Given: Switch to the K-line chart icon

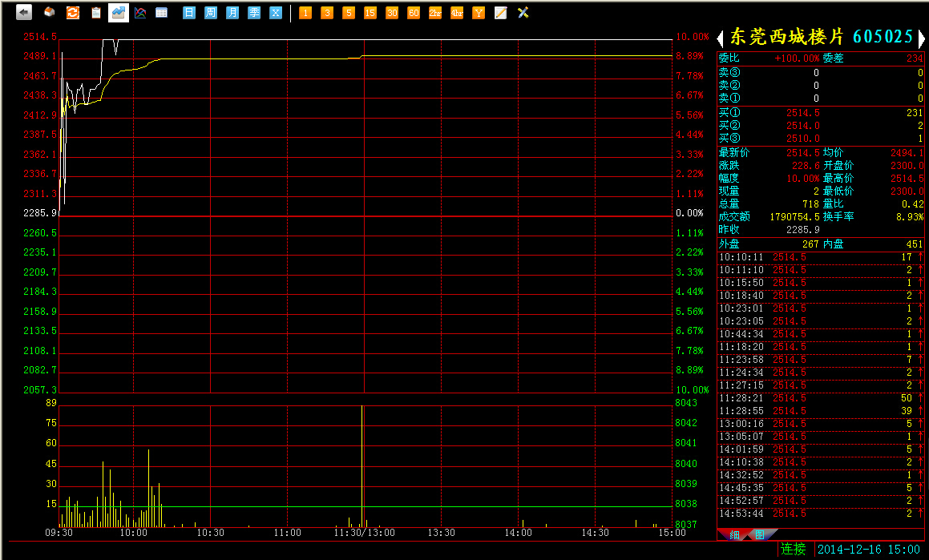Looking at the screenshot, I should 140,13.
